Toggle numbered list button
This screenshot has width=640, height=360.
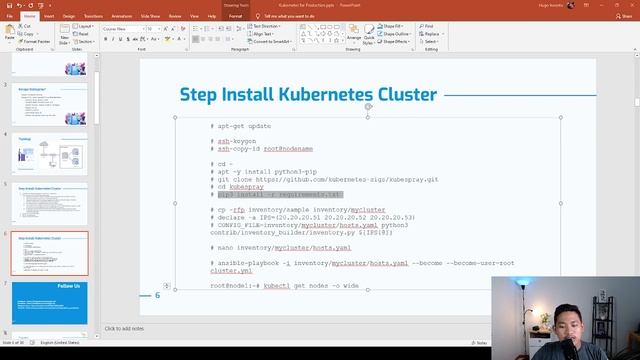pos(207,29)
